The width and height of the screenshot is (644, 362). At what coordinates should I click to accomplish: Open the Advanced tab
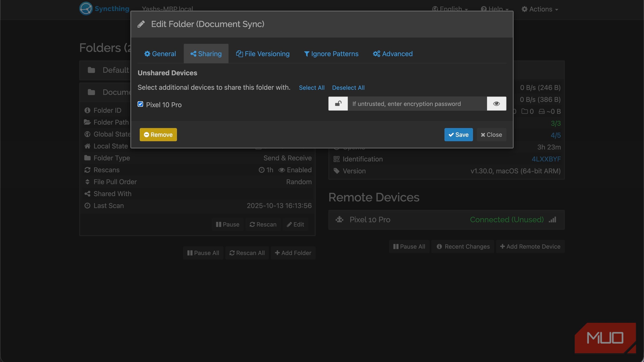point(393,54)
